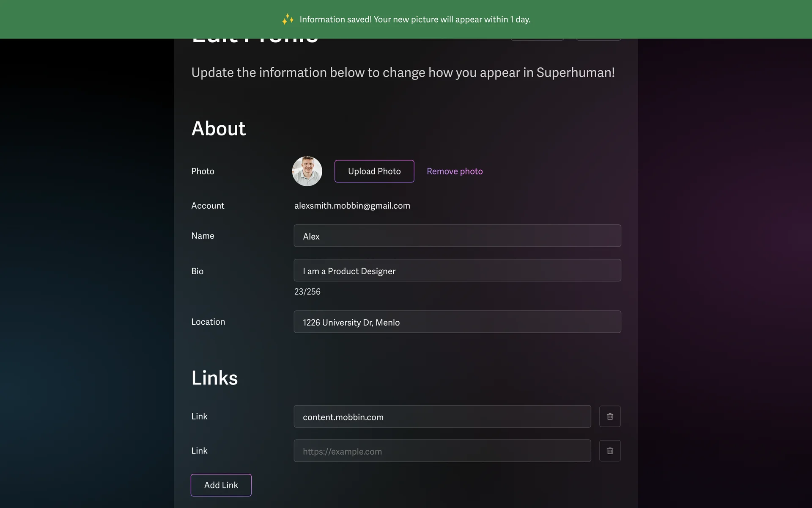This screenshot has width=812, height=508.
Task: Click the 23/256 bio character counter
Action: (x=307, y=292)
